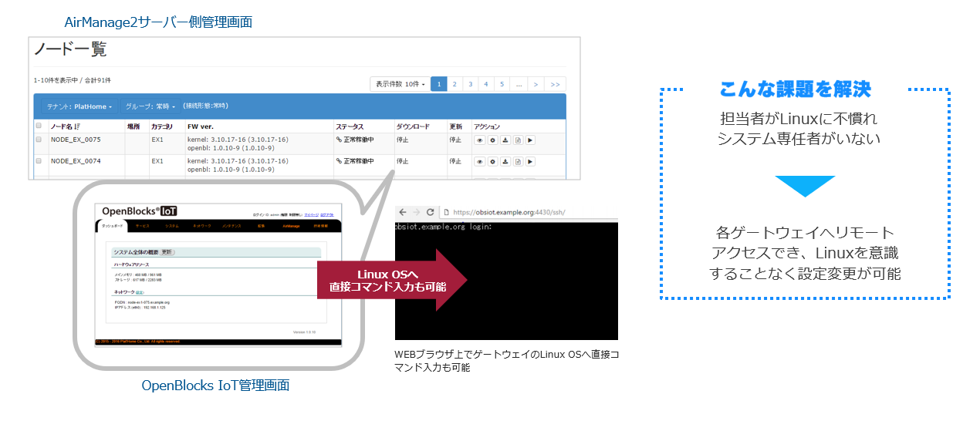The height and width of the screenshot is (421, 980).
Task: Switch to the 技術情報 tab
Action: (x=321, y=226)
